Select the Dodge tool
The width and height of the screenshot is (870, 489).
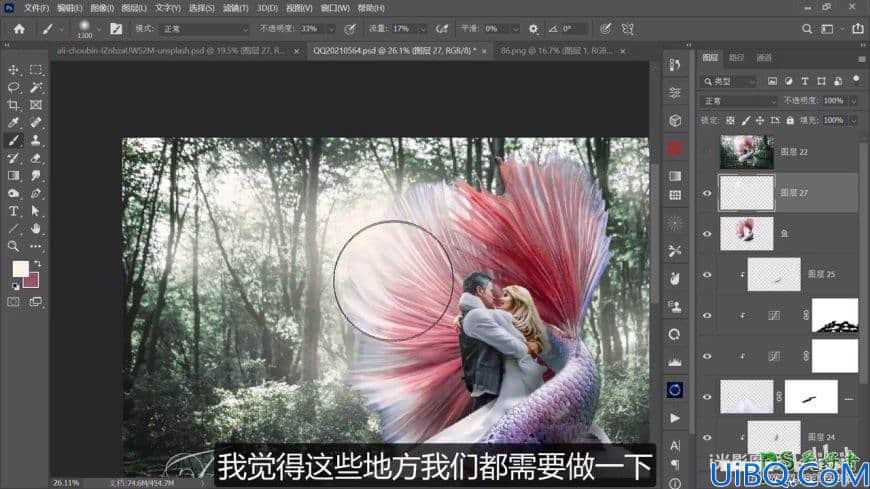[13, 194]
